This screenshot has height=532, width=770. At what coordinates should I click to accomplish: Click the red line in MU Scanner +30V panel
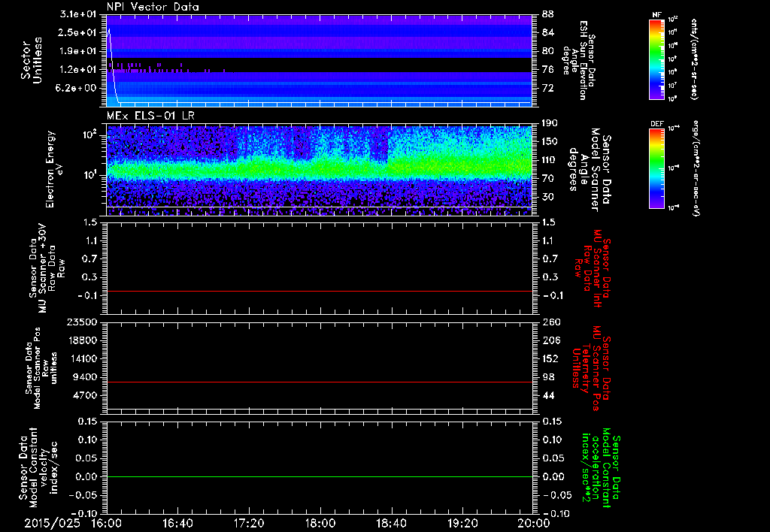click(319, 291)
